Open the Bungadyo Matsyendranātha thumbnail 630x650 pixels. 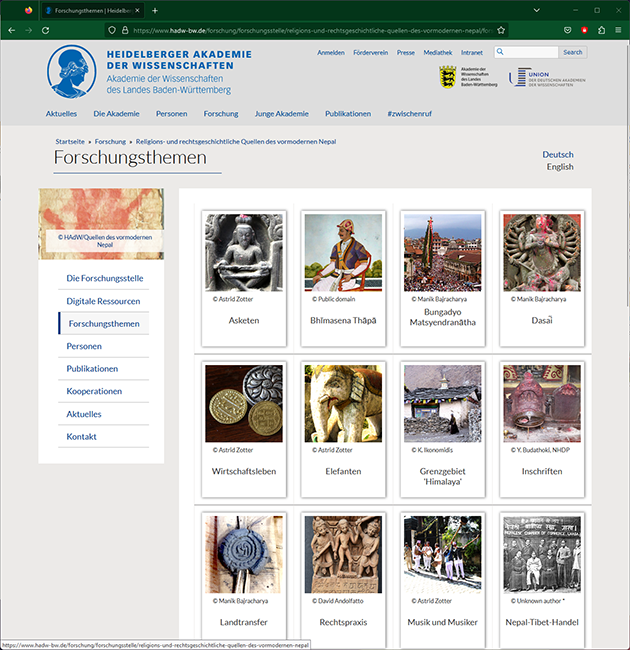pos(443,252)
